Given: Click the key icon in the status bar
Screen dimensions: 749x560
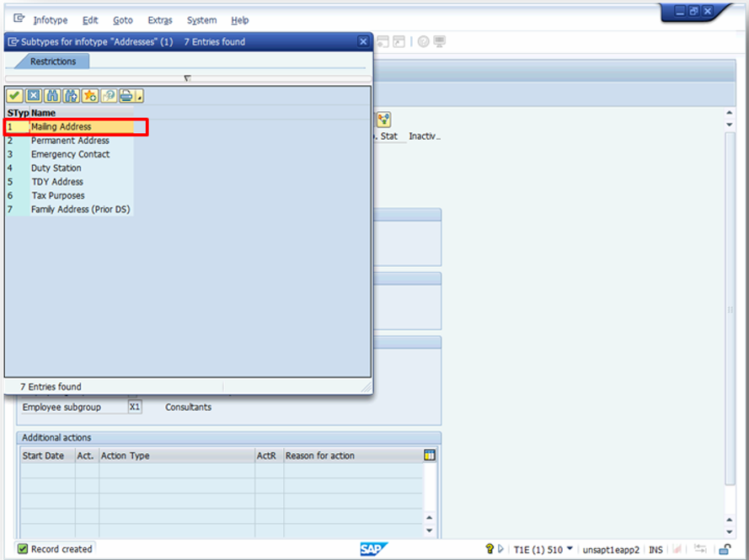Looking at the screenshot, I should coord(490,548).
